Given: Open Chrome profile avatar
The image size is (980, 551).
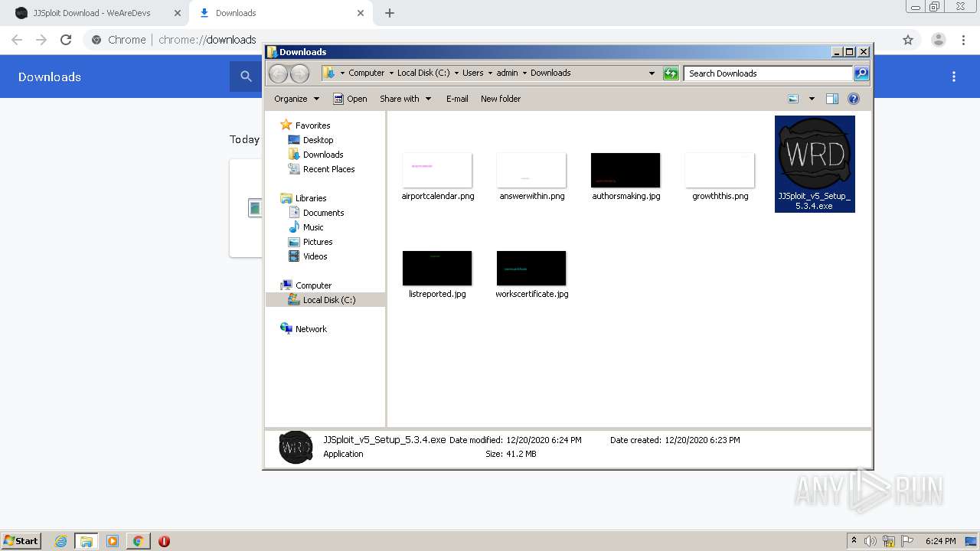Looking at the screenshot, I should [x=938, y=40].
